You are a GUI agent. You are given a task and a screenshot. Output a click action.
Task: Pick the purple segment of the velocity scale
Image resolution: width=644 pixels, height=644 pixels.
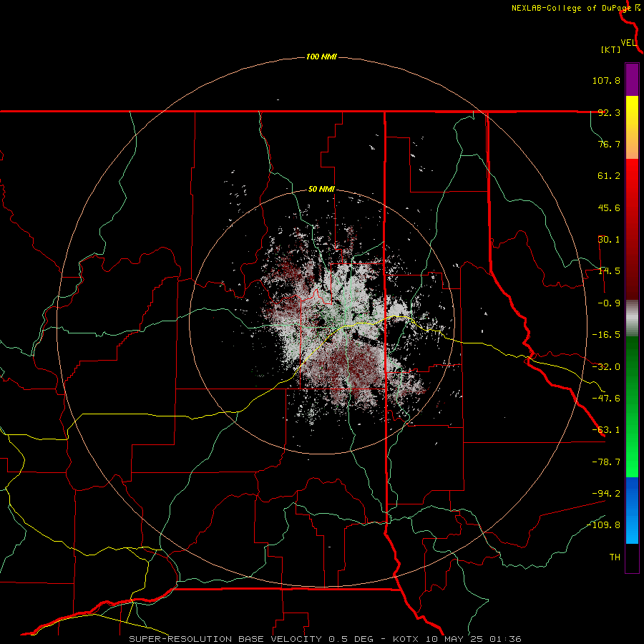tap(632, 79)
